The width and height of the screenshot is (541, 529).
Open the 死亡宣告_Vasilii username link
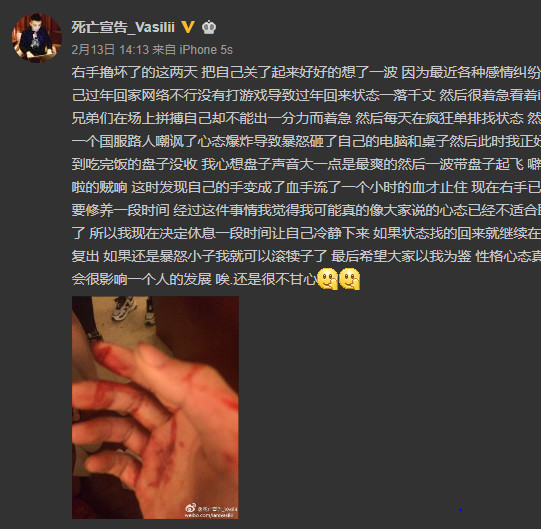(124, 27)
